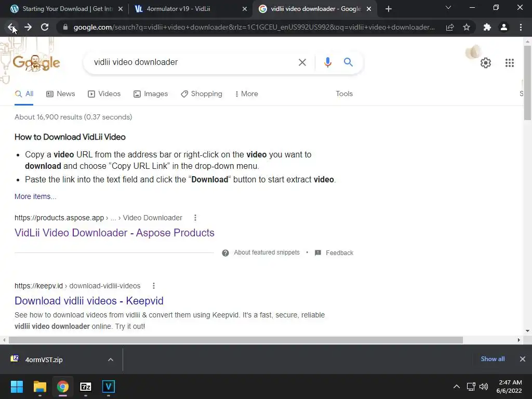Image resolution: width=532 pixels, height=399 pixels.
Task: Open 7-Zip from taskbar
Action: 86,387
